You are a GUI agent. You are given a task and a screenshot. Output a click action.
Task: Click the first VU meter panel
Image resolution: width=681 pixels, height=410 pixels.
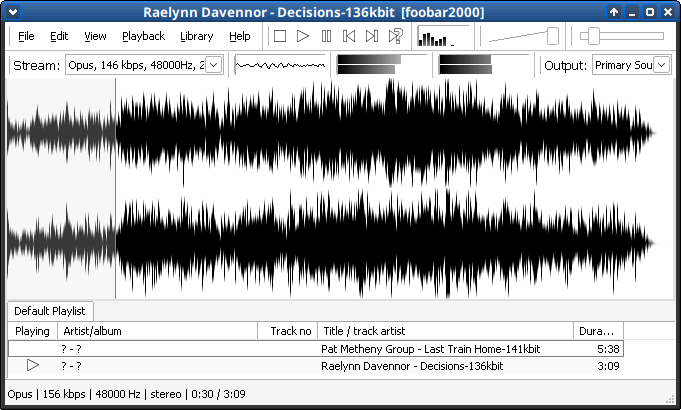coord(382,65)
